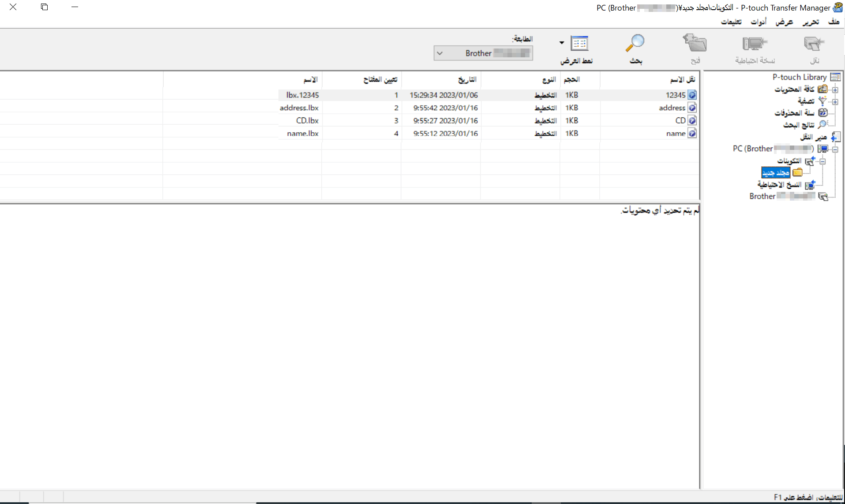Expand the Filter (تصفية) tree node
Image resolution: width=845 pixels, height=504 pixels.
(x=835, y=101)
